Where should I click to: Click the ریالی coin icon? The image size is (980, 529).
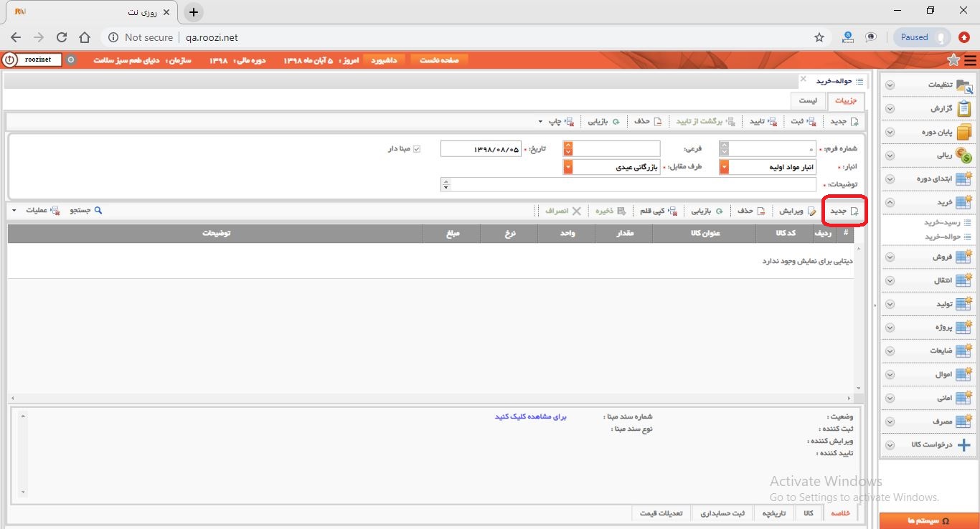coord(963,156)
